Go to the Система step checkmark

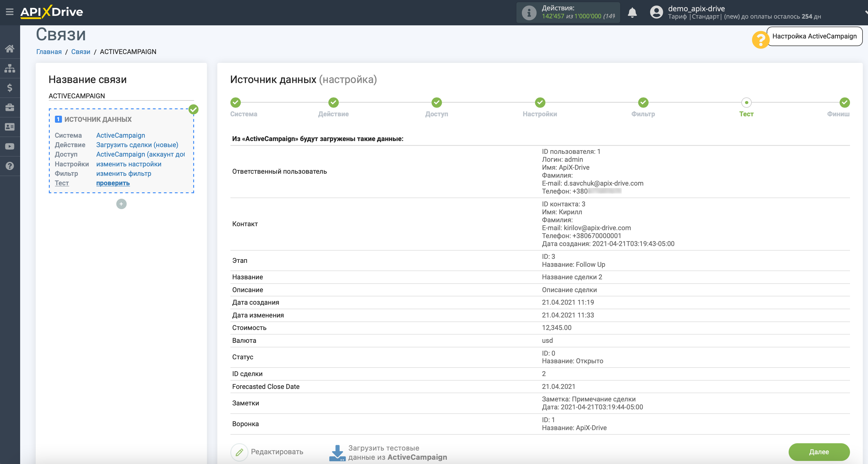coord(236,102)
